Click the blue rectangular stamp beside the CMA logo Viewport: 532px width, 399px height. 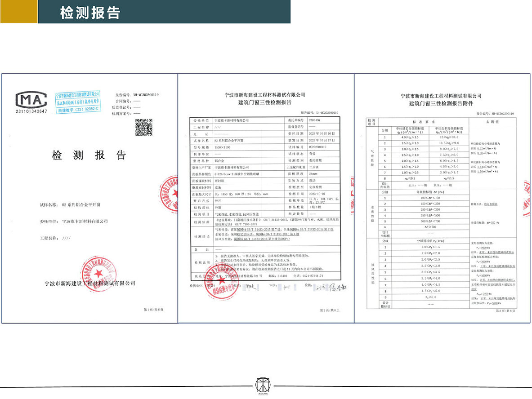pyautogui.click(x=78, y=102)
